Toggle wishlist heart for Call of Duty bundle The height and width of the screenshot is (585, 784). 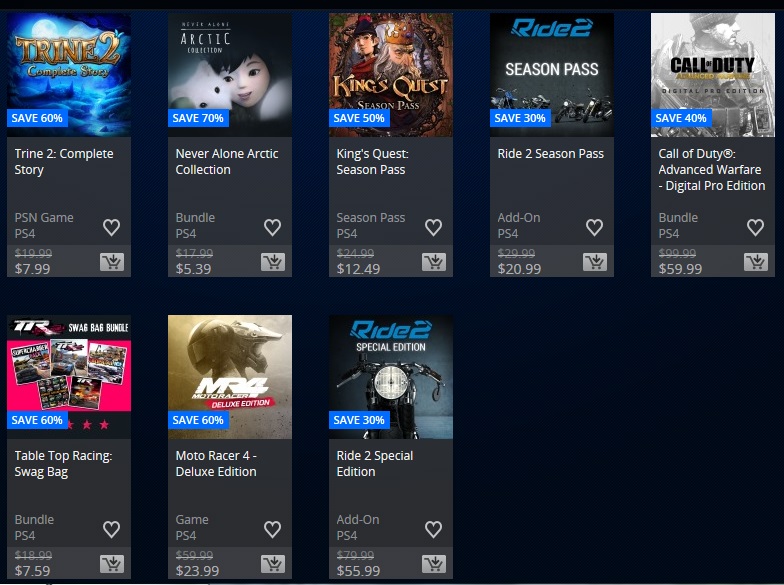(756, 228)
